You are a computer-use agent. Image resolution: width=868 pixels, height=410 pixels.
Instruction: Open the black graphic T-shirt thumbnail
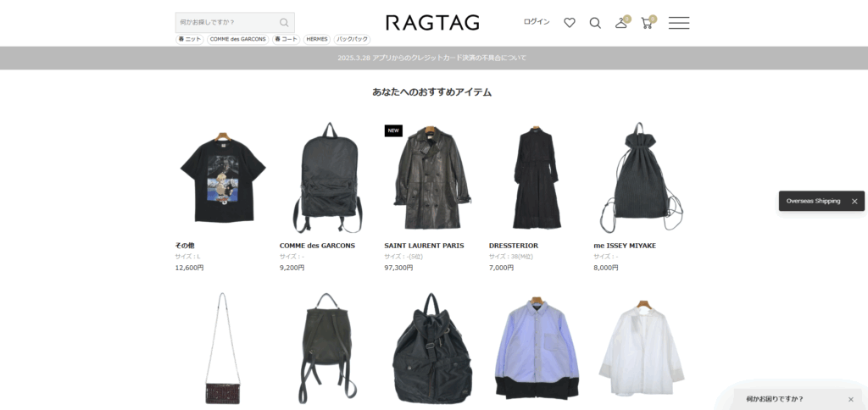tap(223, 178)
